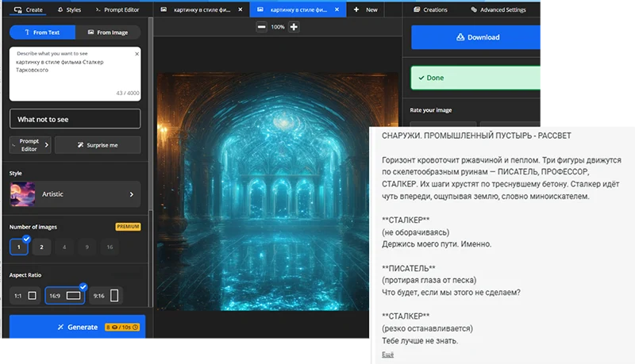635x364 pixels.
Task: Click the Surprise me button
Action: tap(98, 145)
